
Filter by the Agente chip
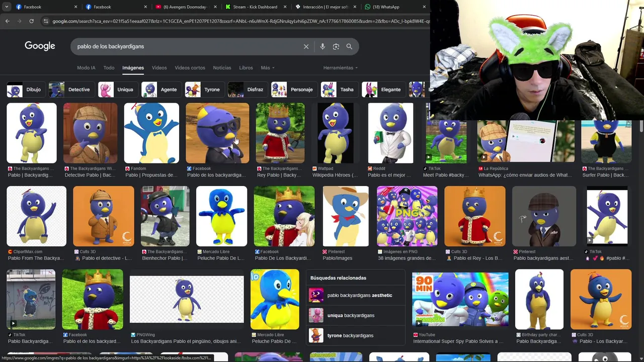[x=160, y=89]
